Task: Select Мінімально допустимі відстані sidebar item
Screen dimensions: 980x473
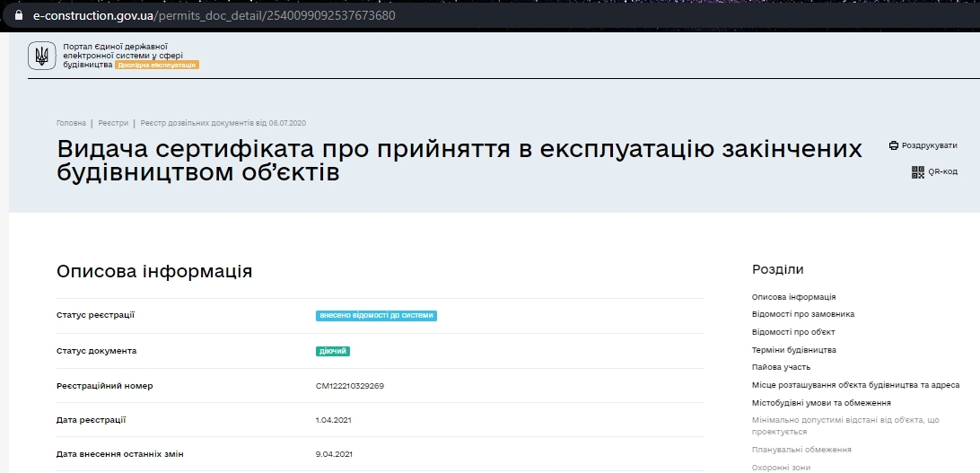Action: click(845, 425)
